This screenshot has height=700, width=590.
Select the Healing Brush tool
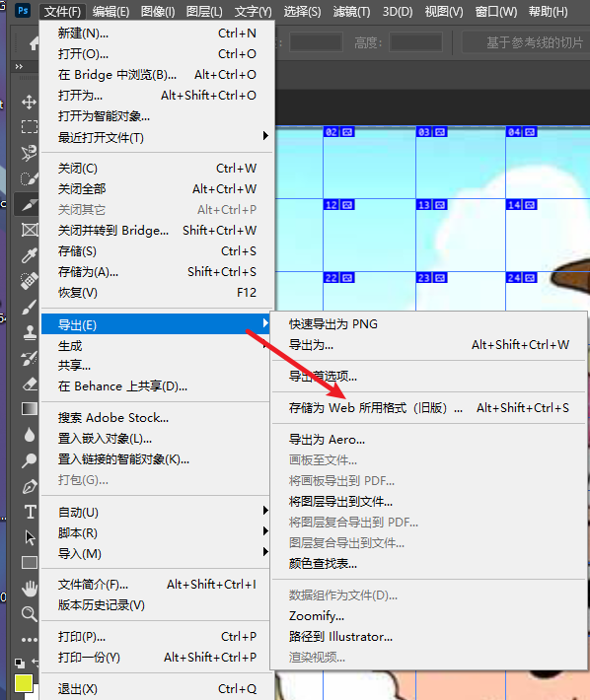pyautogui.click(x=29, y=281)
